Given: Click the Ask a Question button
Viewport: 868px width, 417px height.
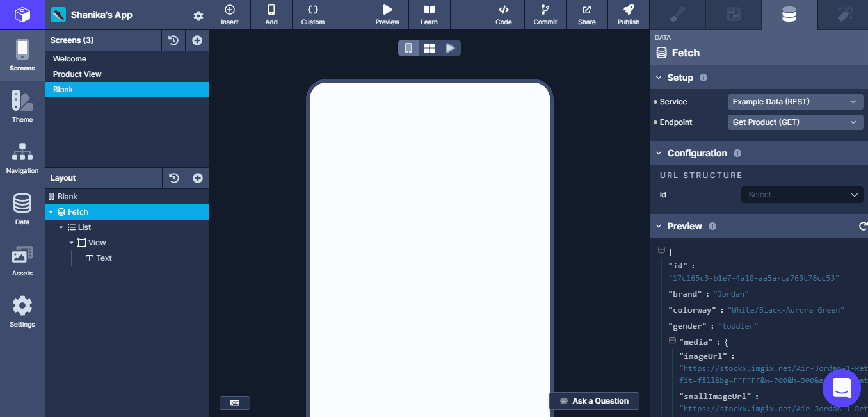Looking at the screenshot, I should (594, 401).
